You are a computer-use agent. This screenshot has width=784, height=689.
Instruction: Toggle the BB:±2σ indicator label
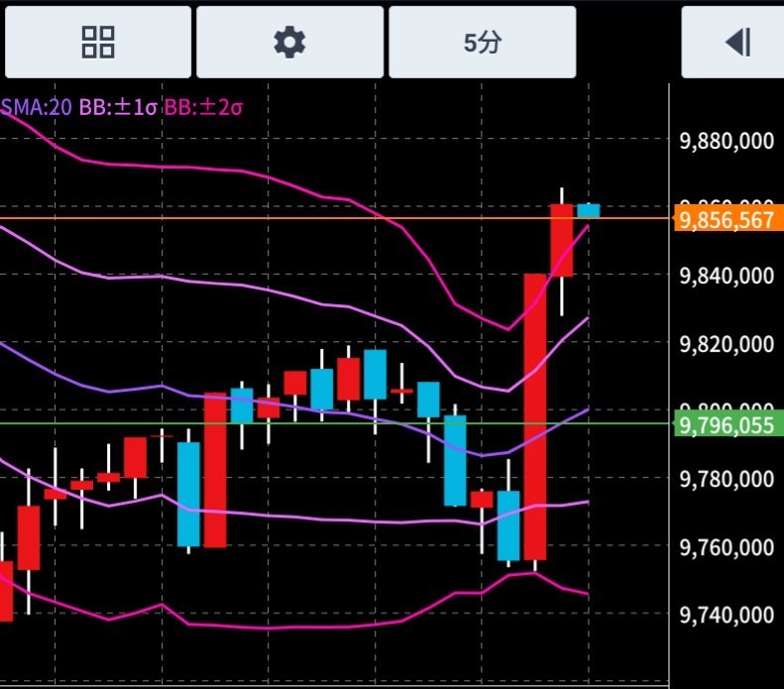click(203, 106)
